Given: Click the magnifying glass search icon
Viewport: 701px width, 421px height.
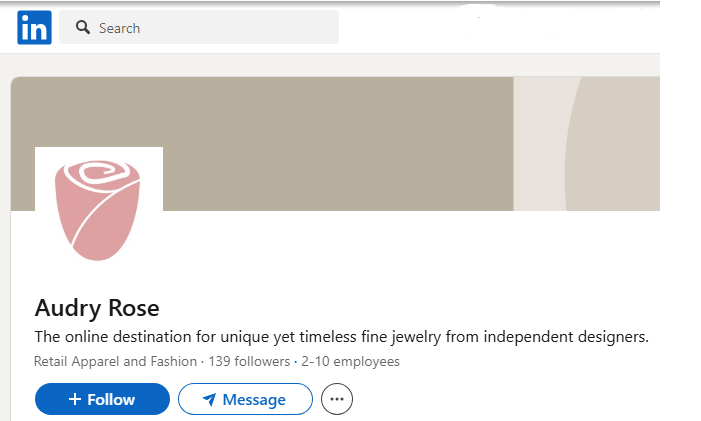Looking at the screenshot, I should pos(83,27).
